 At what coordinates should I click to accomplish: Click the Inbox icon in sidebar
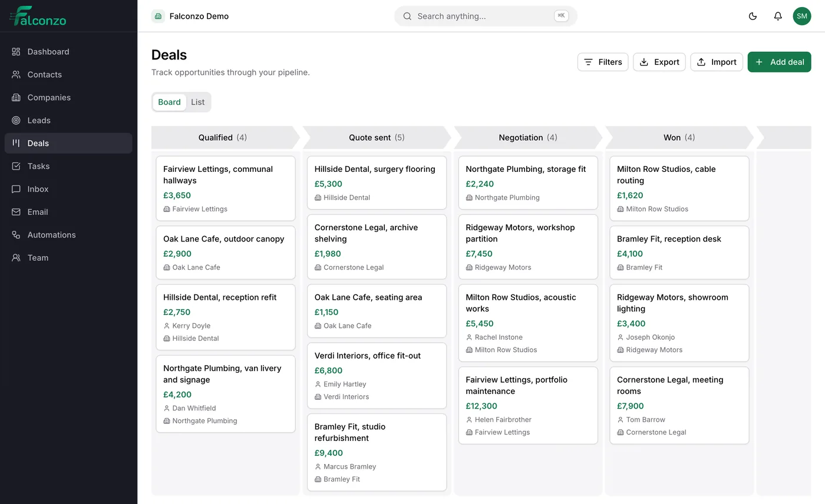tap(16, 189)
